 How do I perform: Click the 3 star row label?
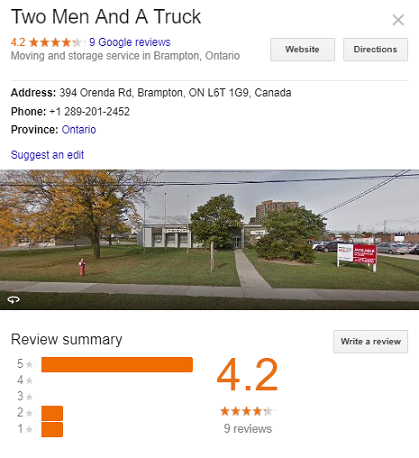tap(25, 396)
